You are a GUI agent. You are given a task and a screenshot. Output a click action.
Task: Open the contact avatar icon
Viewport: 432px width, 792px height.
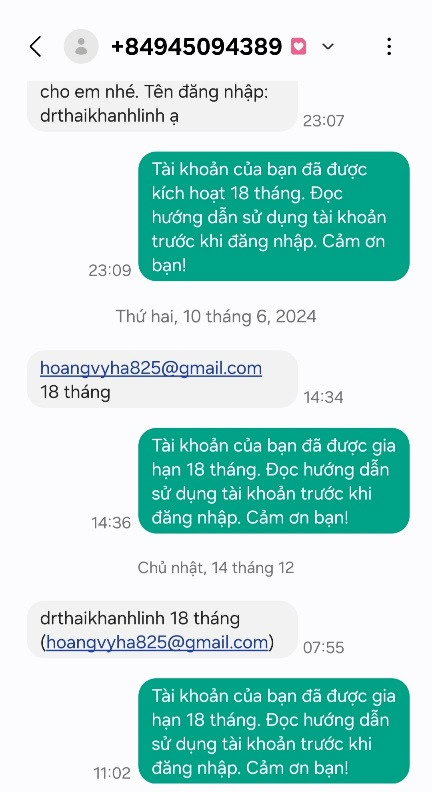coord(81,46)
